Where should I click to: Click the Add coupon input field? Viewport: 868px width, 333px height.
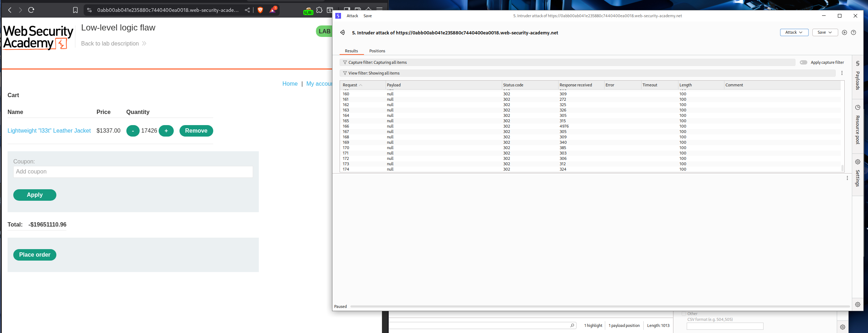click(133, 172)
